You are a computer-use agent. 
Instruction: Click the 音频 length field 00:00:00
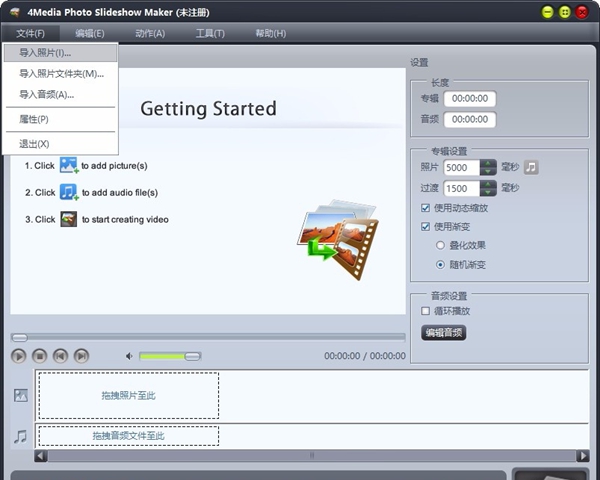coord(470,119)
